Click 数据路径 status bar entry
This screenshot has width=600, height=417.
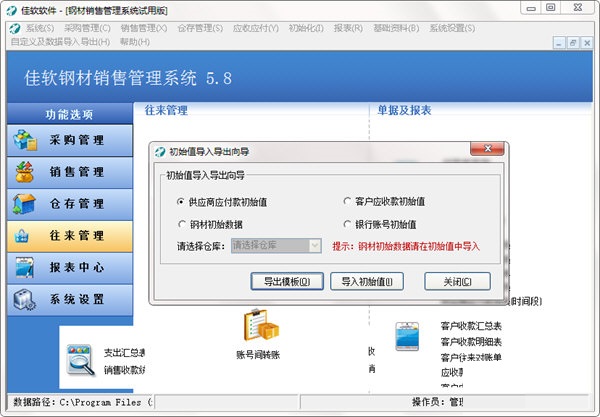(x=80, y=402)
